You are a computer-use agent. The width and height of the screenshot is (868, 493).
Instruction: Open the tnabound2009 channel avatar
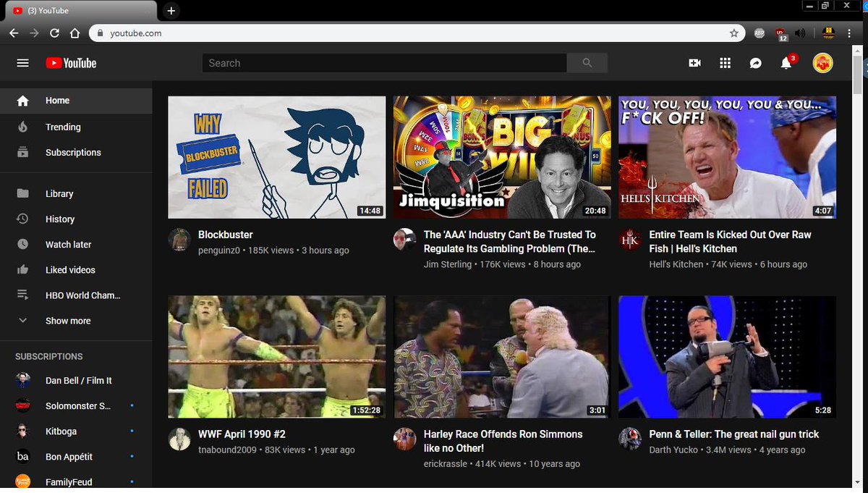tap(179, 439)
